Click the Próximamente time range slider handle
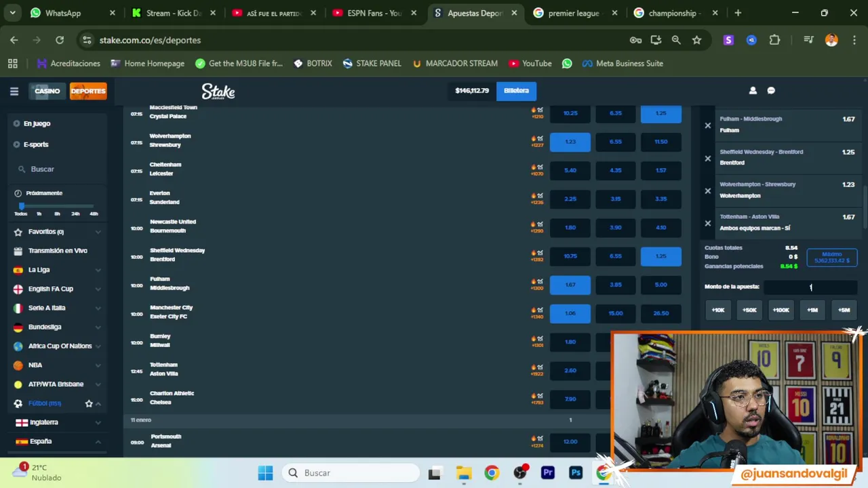 click(22, 206)
